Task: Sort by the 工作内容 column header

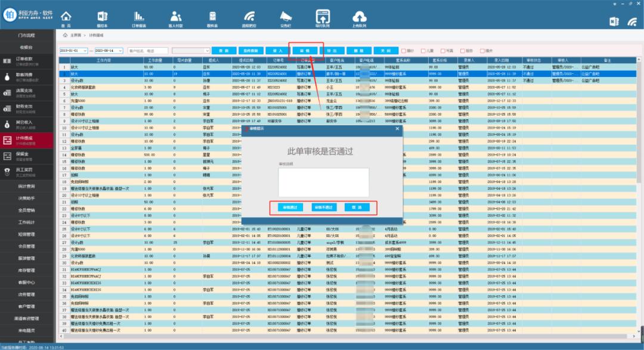Action: [x=104, y=60]
